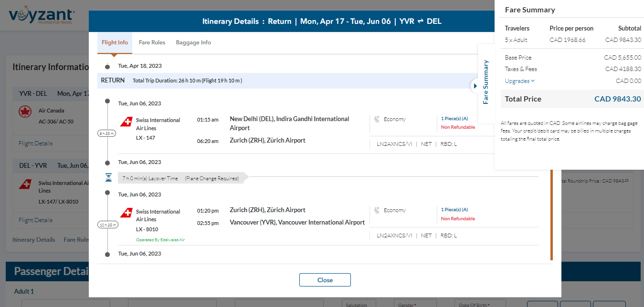Expand the Upgrades section in Fare Summary
The height and width of the screenshot is (307, 644).
[x=519, y=81]
